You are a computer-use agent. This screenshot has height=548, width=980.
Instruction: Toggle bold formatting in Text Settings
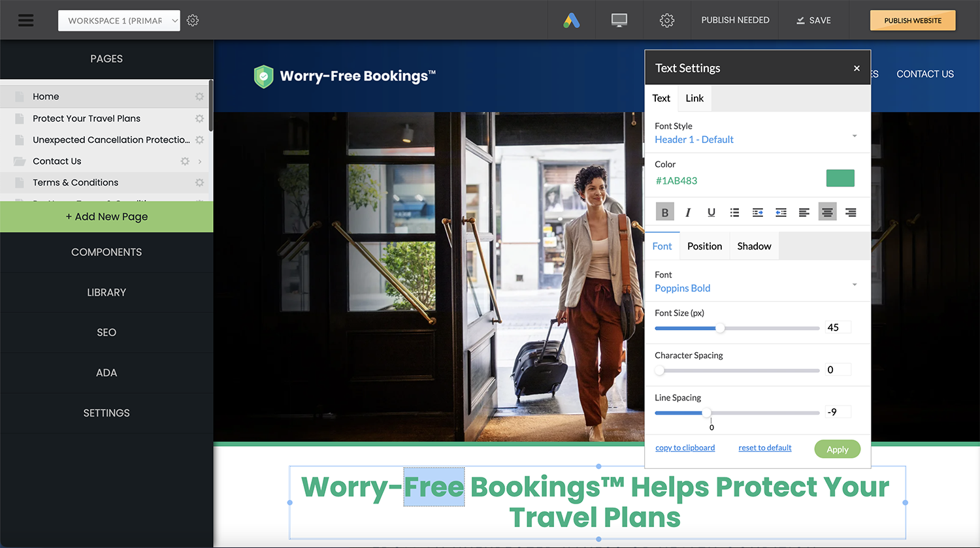tap(664, 212)
